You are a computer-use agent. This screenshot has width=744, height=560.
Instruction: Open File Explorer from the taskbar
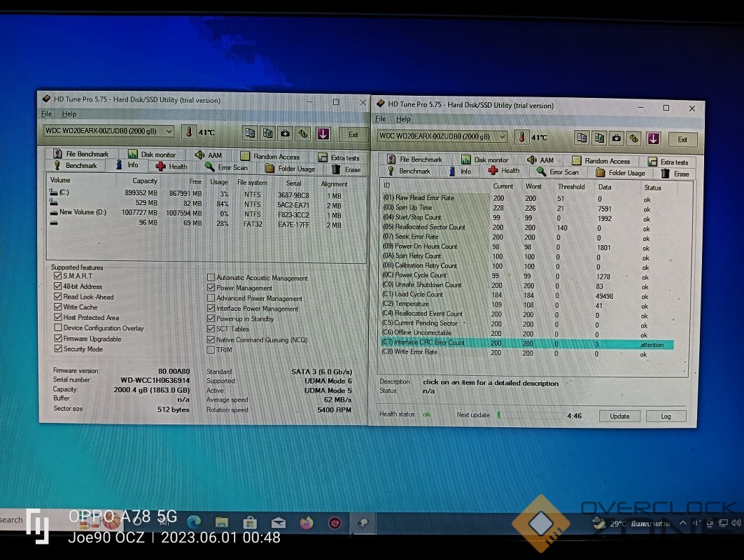[222, 522]
